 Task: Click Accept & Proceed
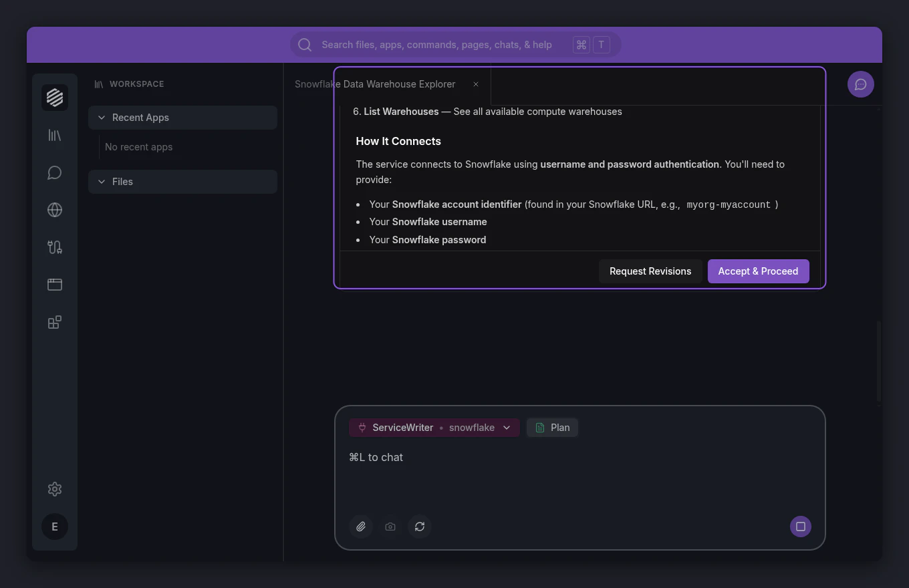tap(758, 271)
